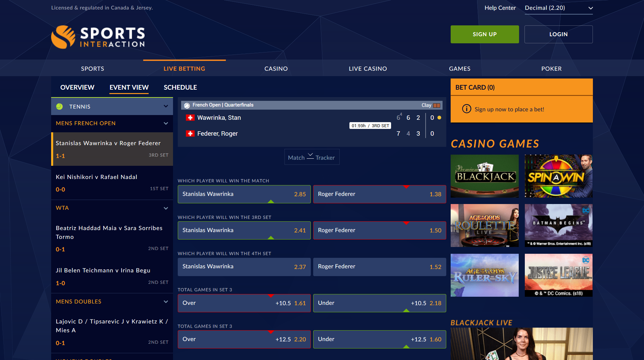Switch to Schedule sub-tab
644x360 pixels.
[x=180, y=87]
